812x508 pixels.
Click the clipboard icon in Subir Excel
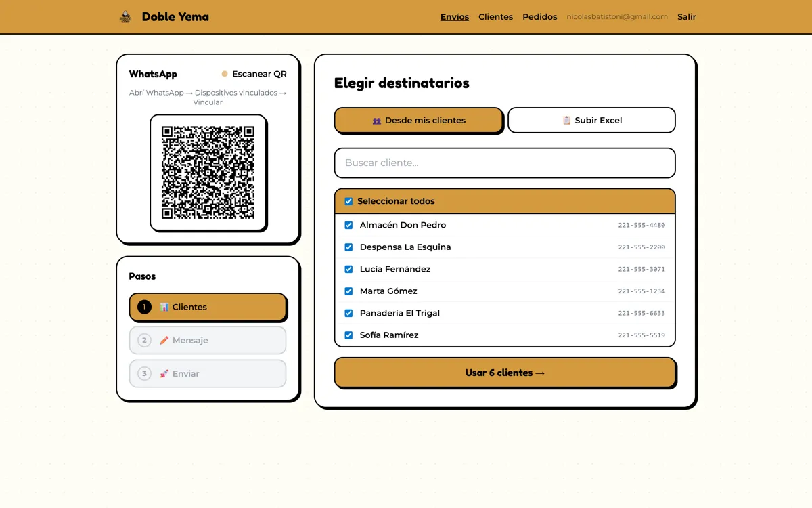click(567, 121)
